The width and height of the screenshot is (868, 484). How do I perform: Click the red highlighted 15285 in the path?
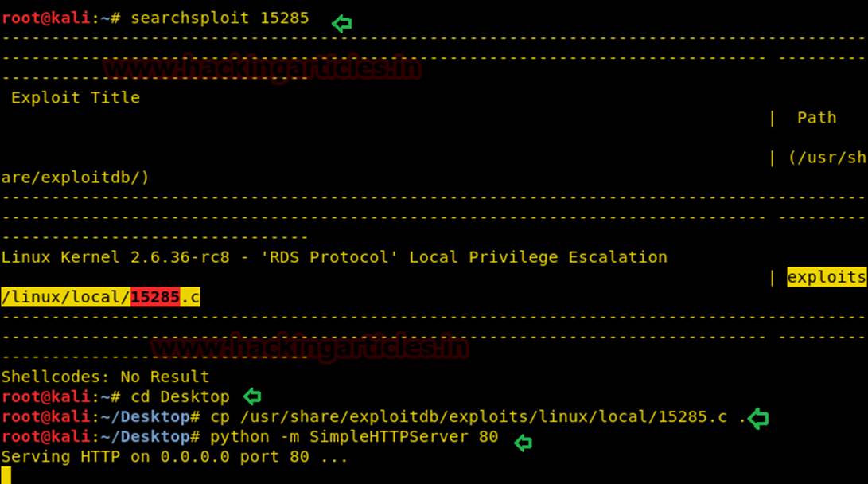coord(155,297)
